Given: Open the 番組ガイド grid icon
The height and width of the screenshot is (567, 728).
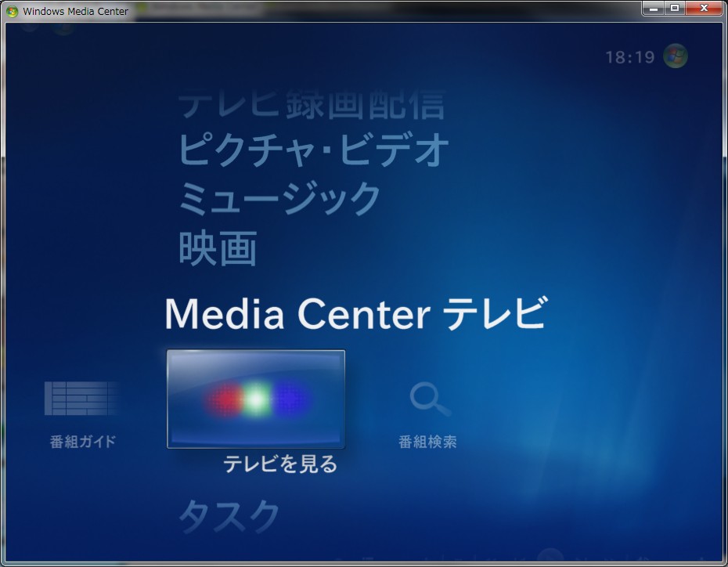Looking at the screenshot, I should pyautogui.click(x=81, y=399).
